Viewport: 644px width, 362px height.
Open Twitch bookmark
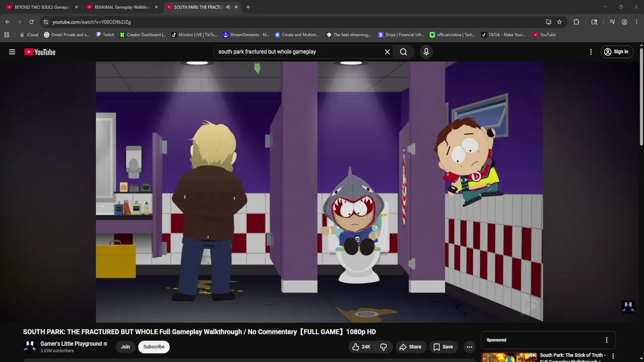point(105,35)
